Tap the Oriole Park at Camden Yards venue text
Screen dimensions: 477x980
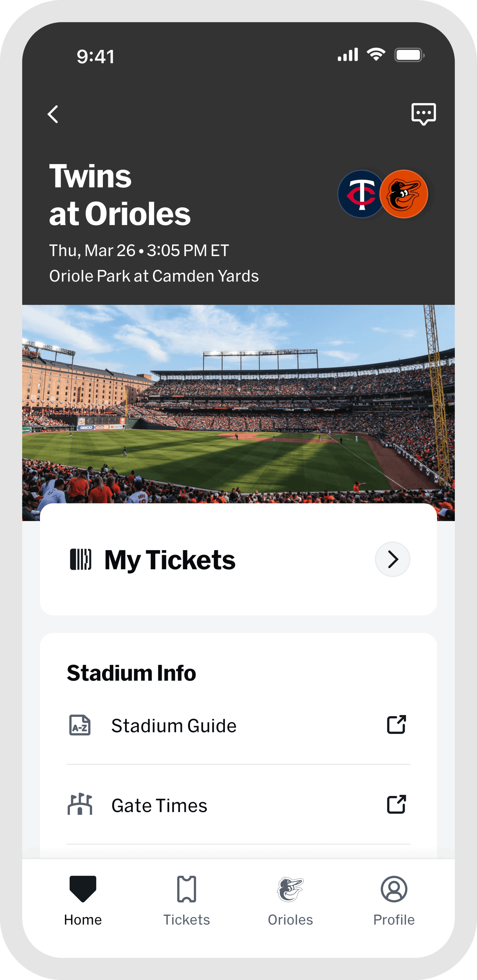(x=154, y=276)
